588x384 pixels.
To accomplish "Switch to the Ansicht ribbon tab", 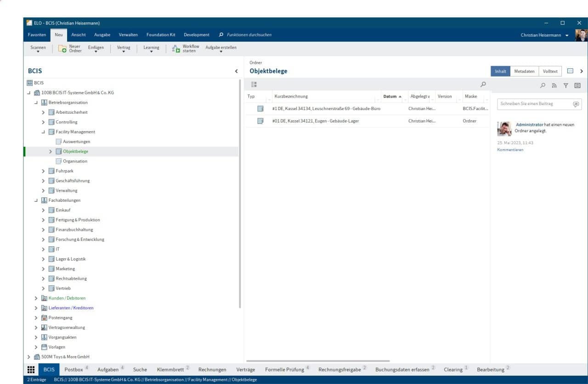I will [79, 35].
